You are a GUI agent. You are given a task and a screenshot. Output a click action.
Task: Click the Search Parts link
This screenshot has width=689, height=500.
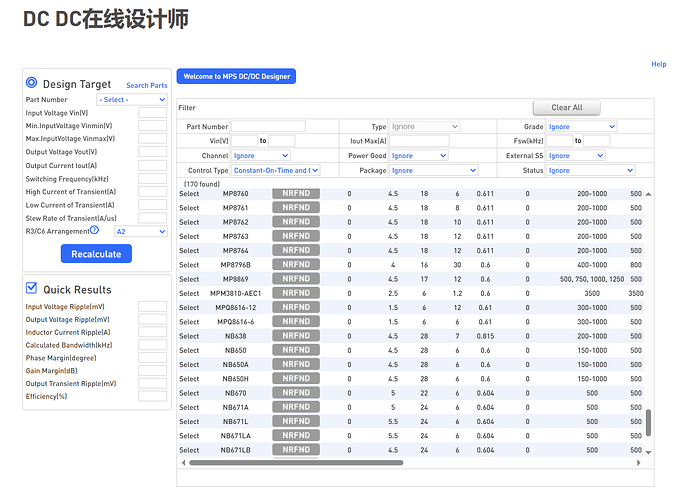(146, 85)
